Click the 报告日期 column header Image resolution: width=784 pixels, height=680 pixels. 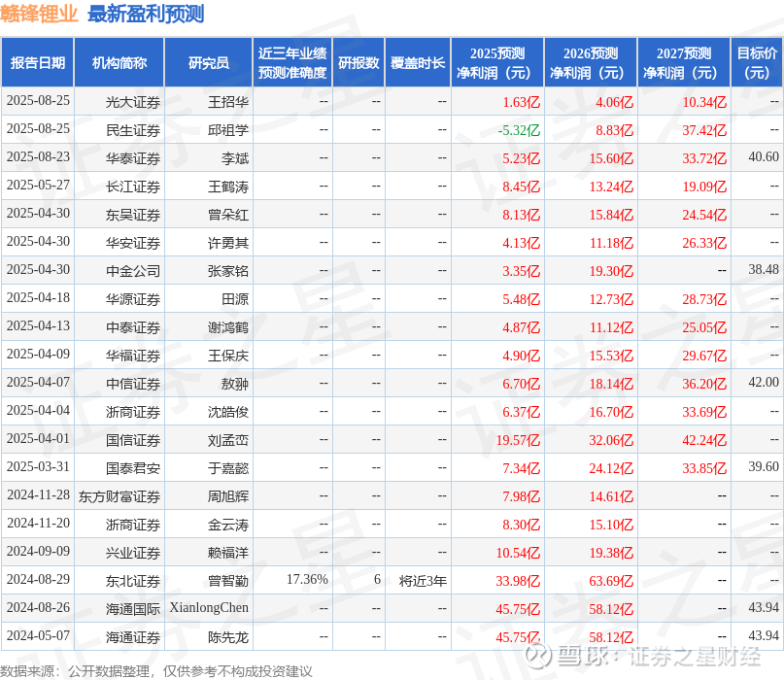[x=38, y=62]
